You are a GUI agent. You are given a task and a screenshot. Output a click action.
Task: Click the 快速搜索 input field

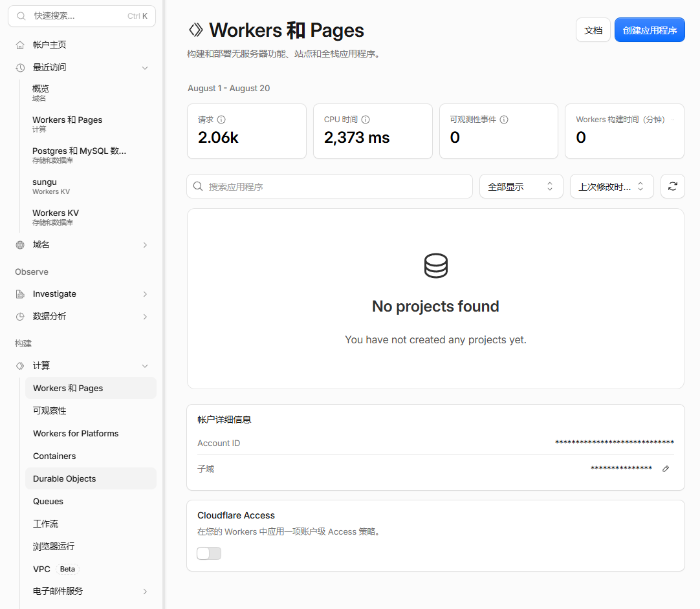point(82,16)
